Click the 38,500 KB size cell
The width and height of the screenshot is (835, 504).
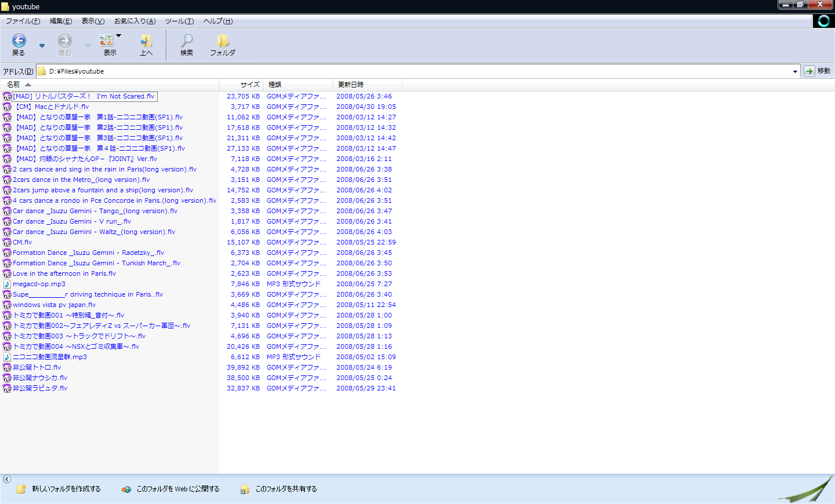[243, 378]
